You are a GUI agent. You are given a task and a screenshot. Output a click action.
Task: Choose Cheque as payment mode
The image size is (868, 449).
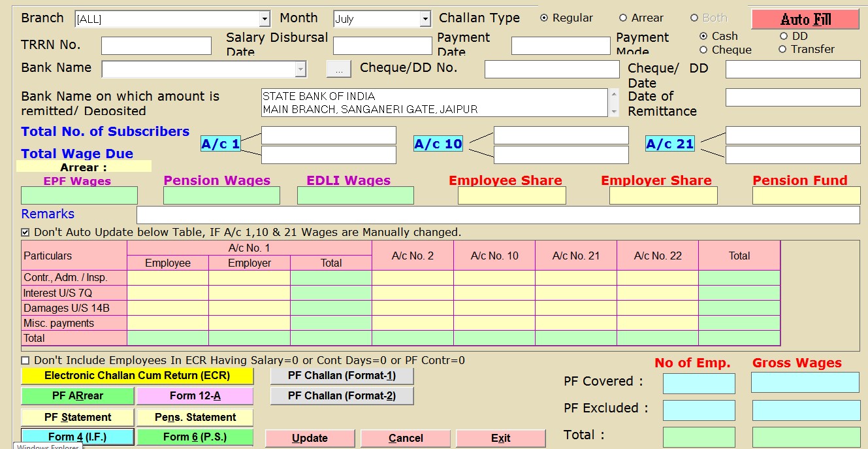703,50
